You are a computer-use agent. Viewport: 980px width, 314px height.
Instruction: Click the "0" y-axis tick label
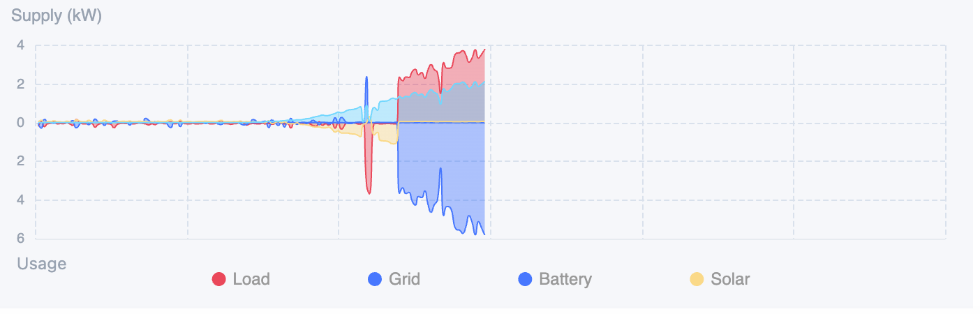(x=20, y=123)
